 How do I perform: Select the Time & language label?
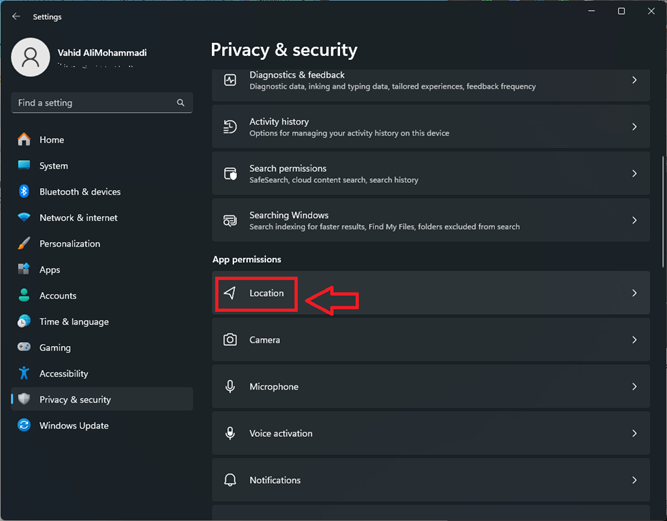point(74,322)
